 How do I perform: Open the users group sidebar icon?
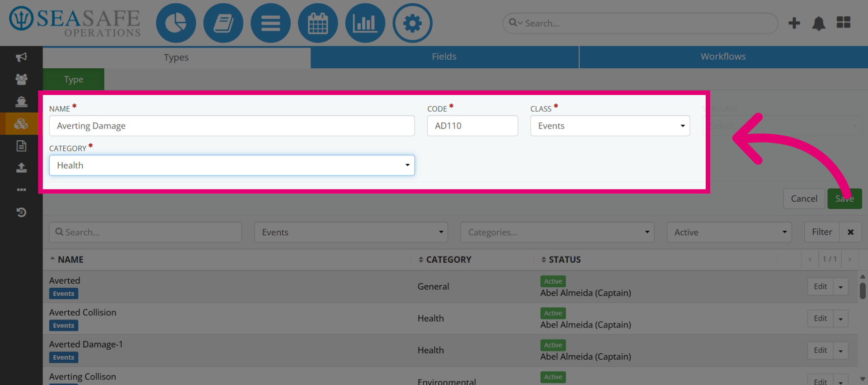pos(21,79)
